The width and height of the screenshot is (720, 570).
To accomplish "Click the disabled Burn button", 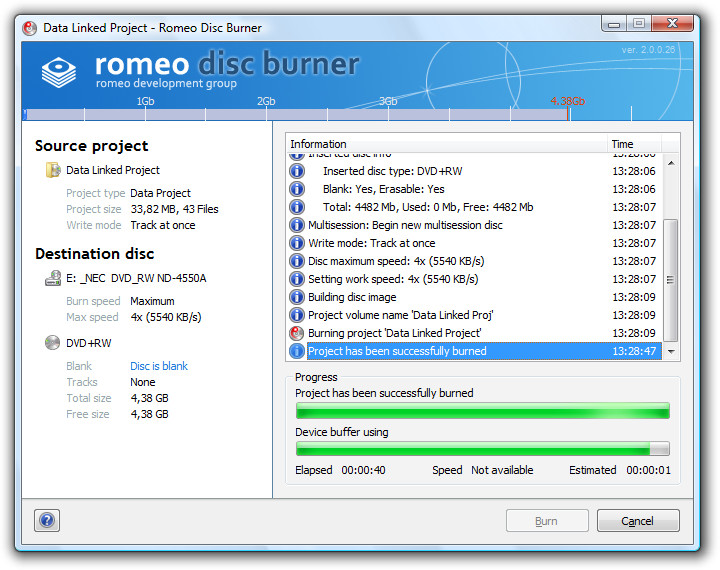I will pos(547,521).
